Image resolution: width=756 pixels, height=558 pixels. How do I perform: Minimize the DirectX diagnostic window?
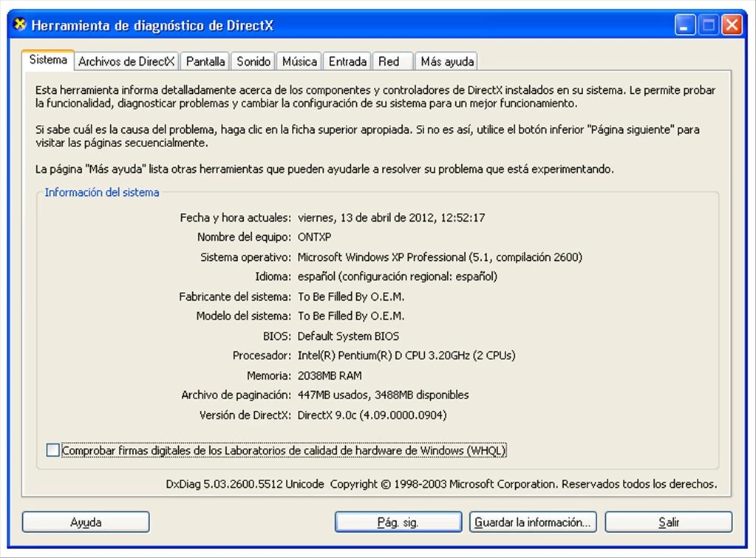coord(685,26)
